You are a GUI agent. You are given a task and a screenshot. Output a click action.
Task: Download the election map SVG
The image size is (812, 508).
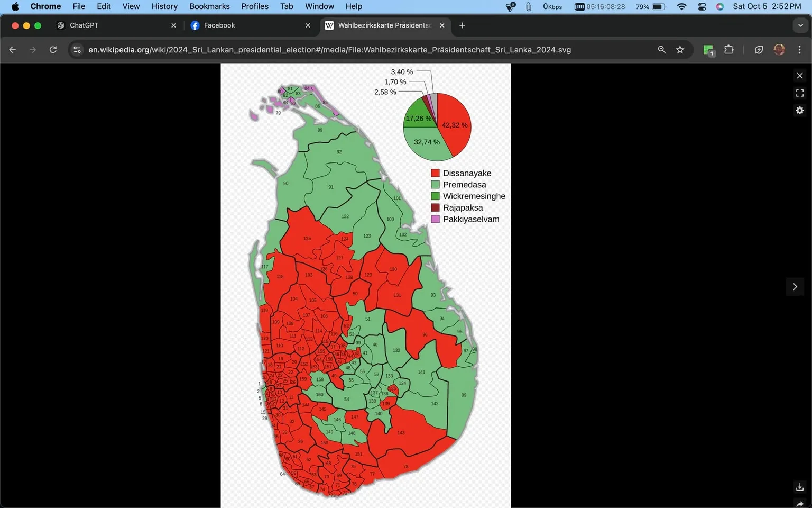pyautogui.click(x=799, y=487)
